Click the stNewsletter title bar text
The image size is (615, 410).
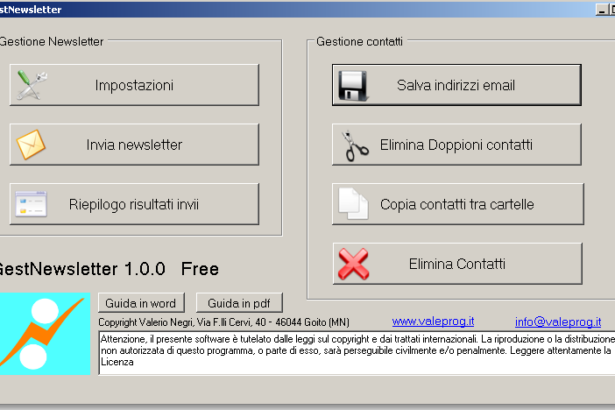tap(31, 9)
